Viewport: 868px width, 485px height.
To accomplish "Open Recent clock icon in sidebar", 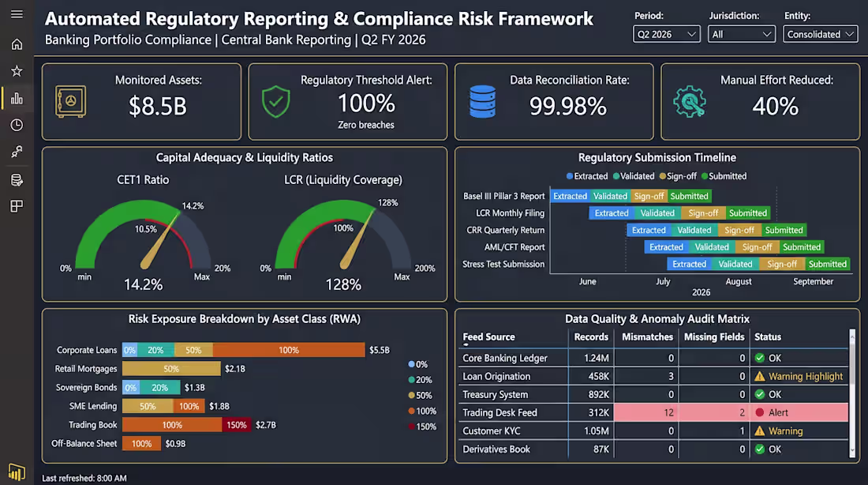I will [x=17, y=126].
